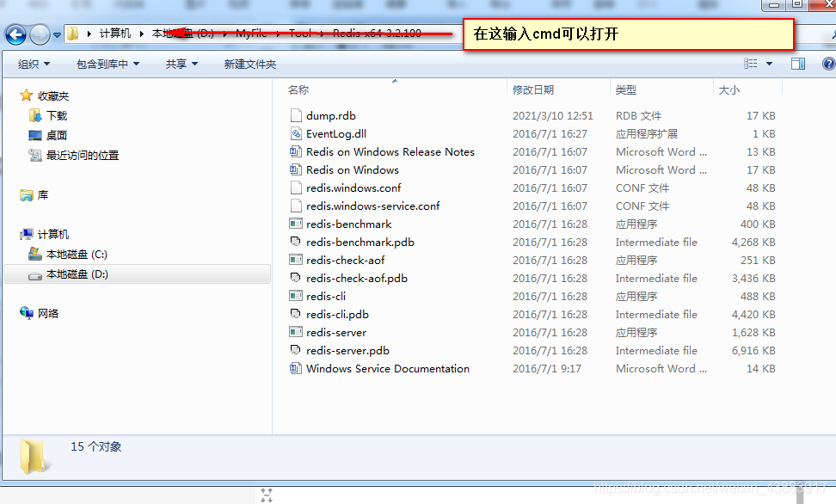
Task: Expand the arrow before the 计算机 breadcrumb
Action: tap(89, 34)
